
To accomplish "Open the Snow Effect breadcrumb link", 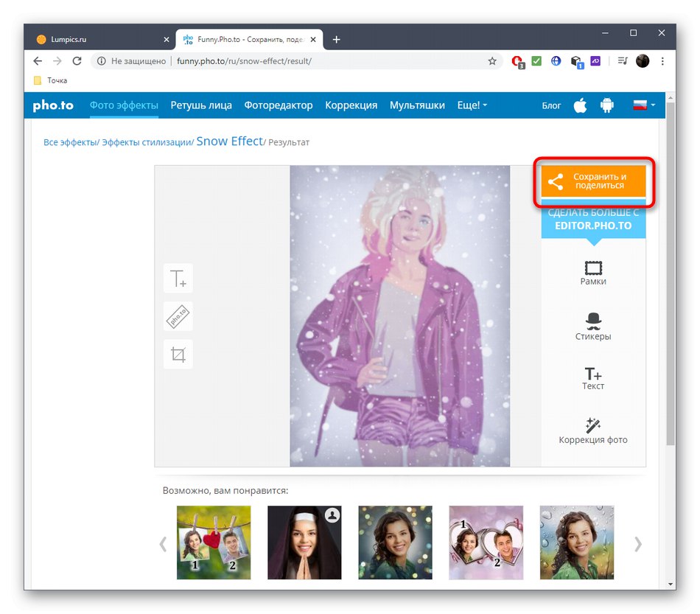I will click(x=229, y=141).
